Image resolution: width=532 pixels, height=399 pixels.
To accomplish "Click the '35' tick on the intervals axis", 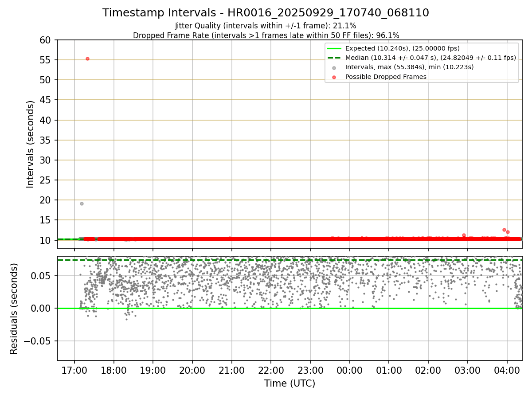I will [x=46, y=140].
